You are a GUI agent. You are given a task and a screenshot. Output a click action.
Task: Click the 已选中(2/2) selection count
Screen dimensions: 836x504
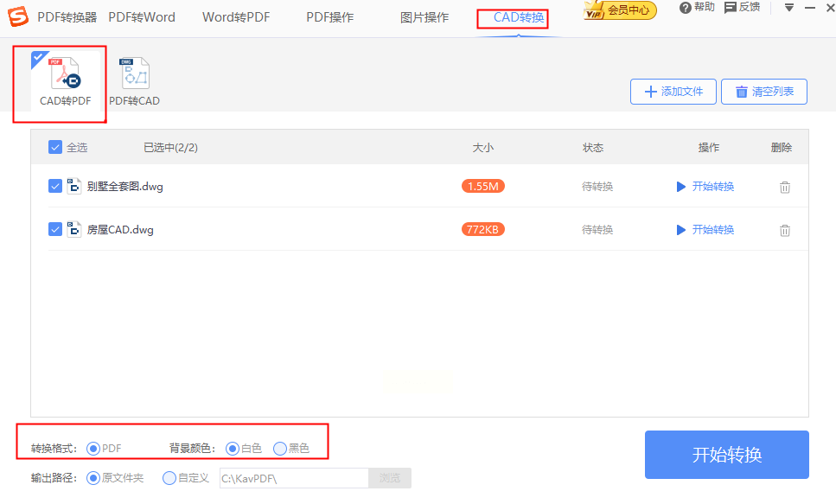pyautogui.click(x=170, y=147)
